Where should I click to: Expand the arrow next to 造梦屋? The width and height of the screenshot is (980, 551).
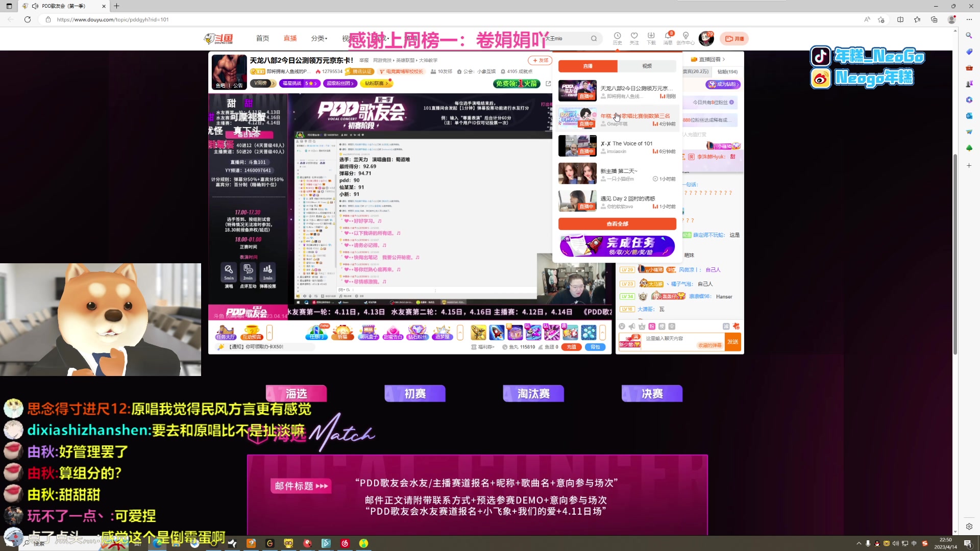pyautogui.click(x=460, y=332)
